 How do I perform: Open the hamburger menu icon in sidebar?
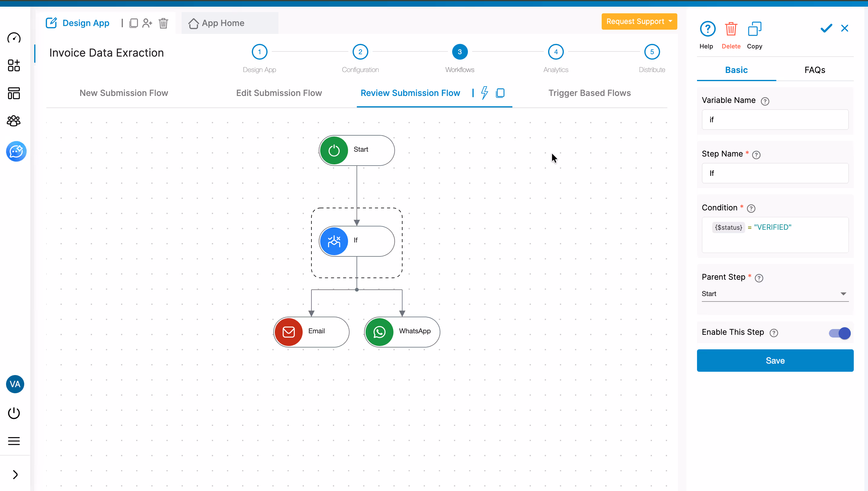coord(14,441)
